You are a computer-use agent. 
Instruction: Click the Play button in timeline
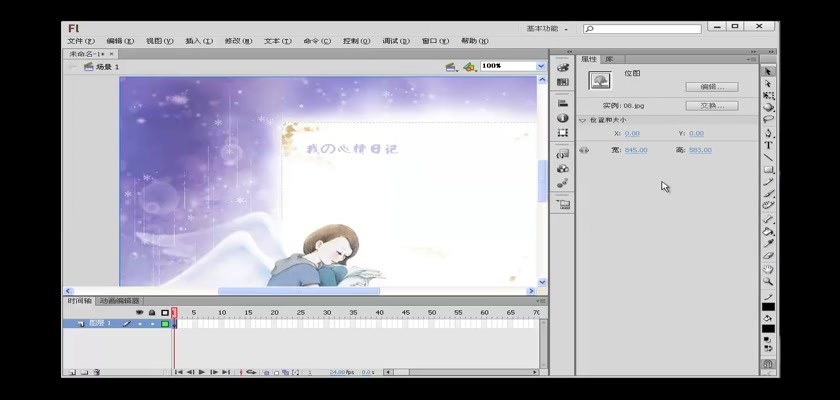[202, 372]
